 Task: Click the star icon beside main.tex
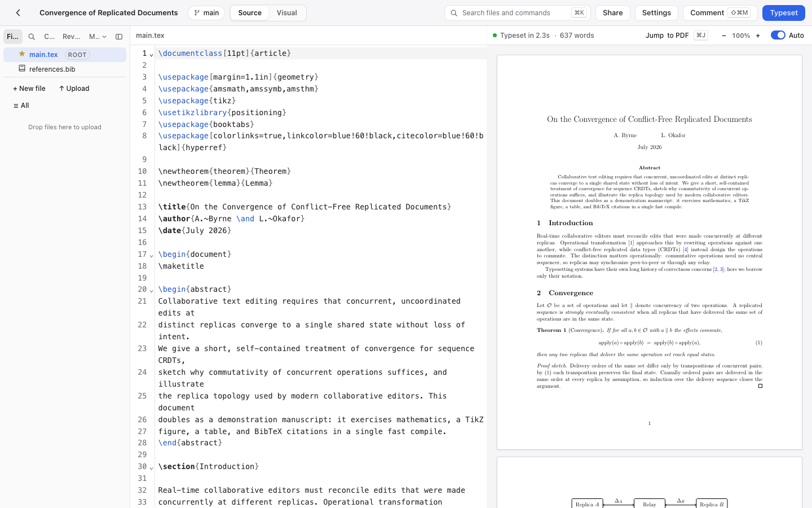tap(22, 54)
